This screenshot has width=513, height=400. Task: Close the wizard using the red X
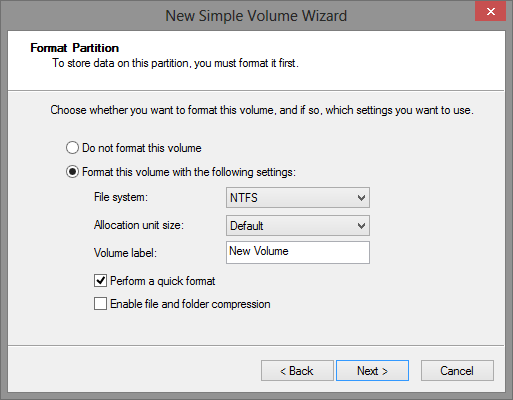click(490, 12)
